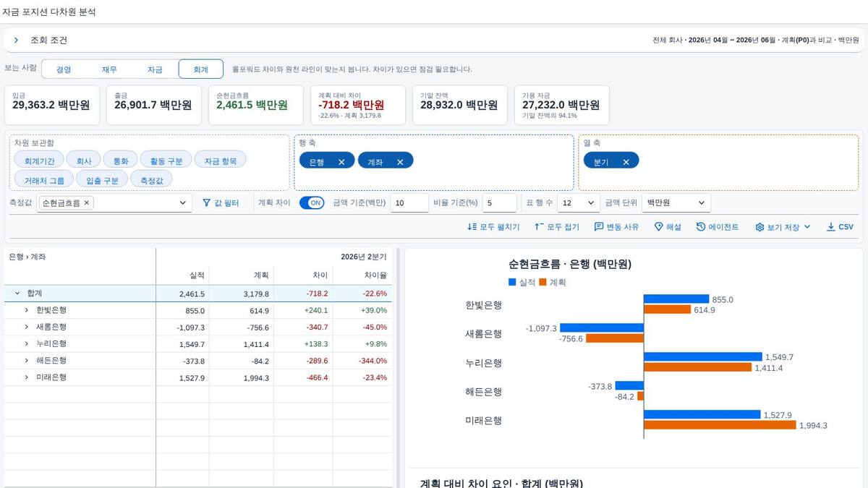Select the 자금 viewer tab

pyautogui.click(x=155, y=69)
